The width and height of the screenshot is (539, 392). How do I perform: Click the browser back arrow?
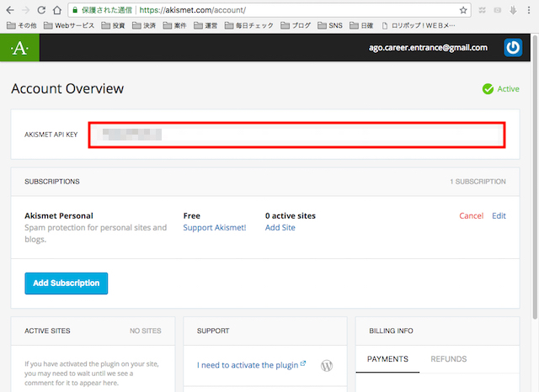point(8,10)
